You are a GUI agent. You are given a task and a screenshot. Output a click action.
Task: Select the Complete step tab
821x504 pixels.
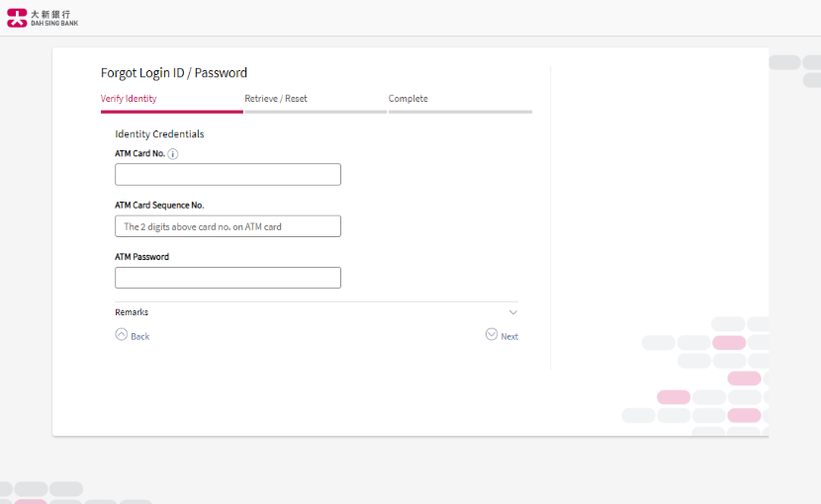coord(408,99)
